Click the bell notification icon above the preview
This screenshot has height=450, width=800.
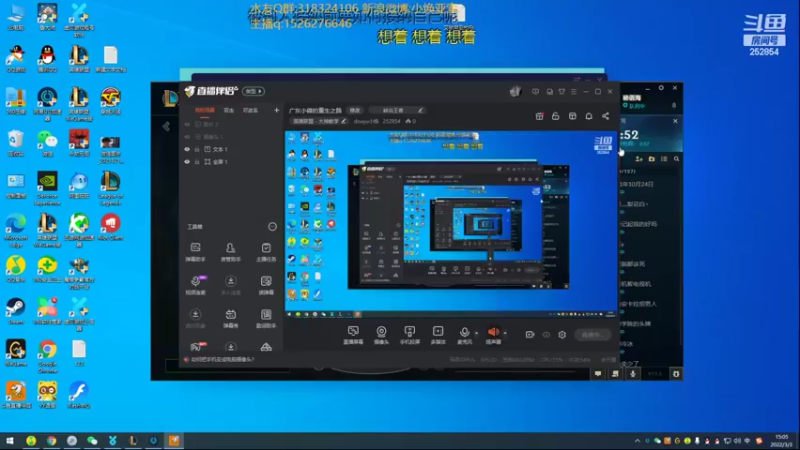[x=589, y=116]
